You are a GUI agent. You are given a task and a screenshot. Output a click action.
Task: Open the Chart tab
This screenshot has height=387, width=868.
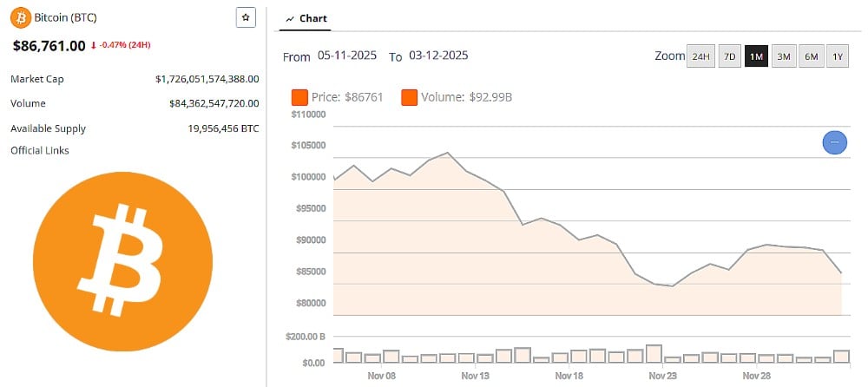[x=306, y=18]
